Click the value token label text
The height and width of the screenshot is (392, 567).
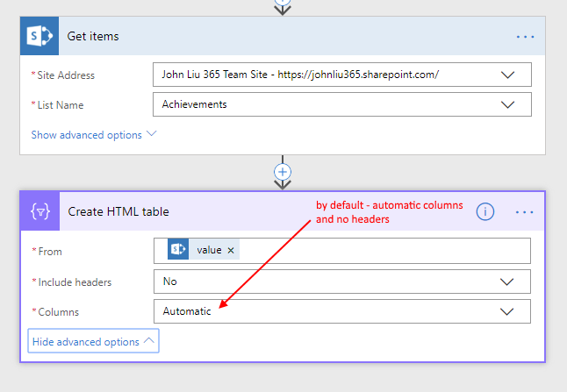click(x=209, y=251)
